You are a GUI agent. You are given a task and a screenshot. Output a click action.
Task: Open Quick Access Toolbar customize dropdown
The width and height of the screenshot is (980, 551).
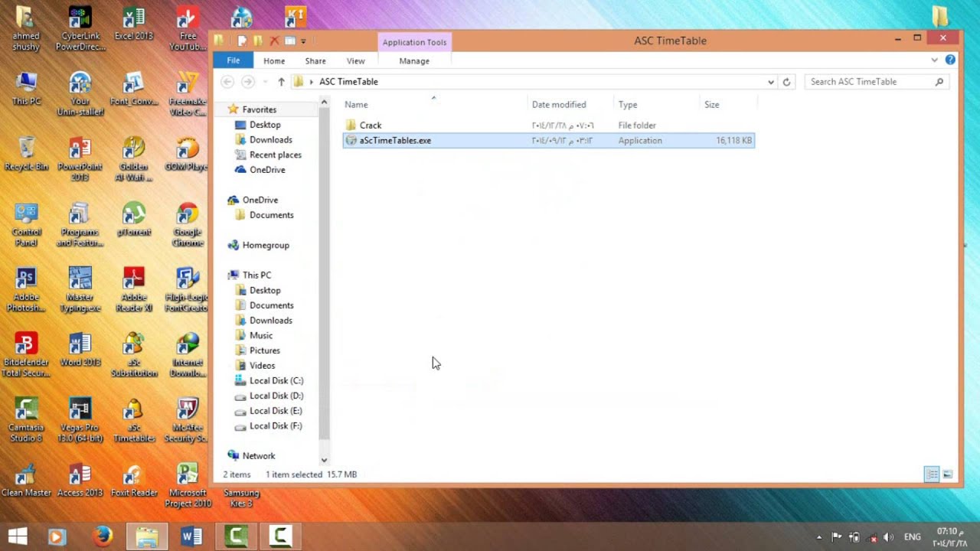coord(304,41)
